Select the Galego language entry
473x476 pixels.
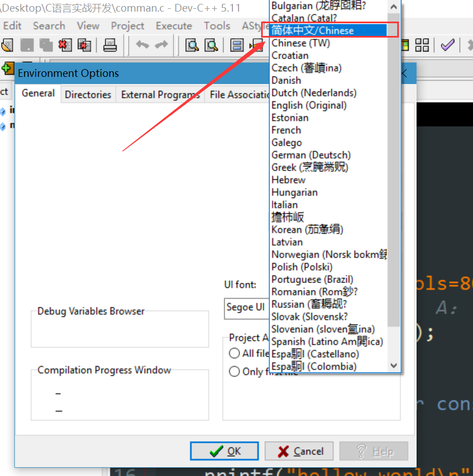pyautogui.click(x=329, y=143)
